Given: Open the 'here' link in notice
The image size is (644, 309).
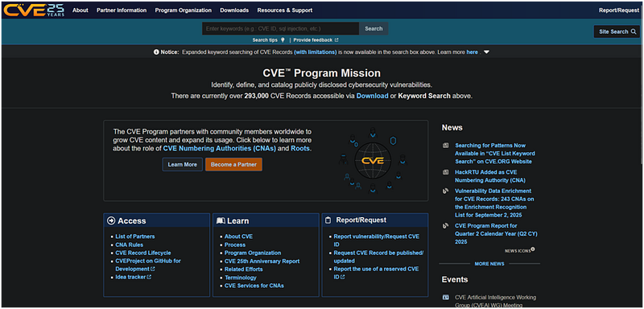Looking at the screenshot, I should pos(472,52).
